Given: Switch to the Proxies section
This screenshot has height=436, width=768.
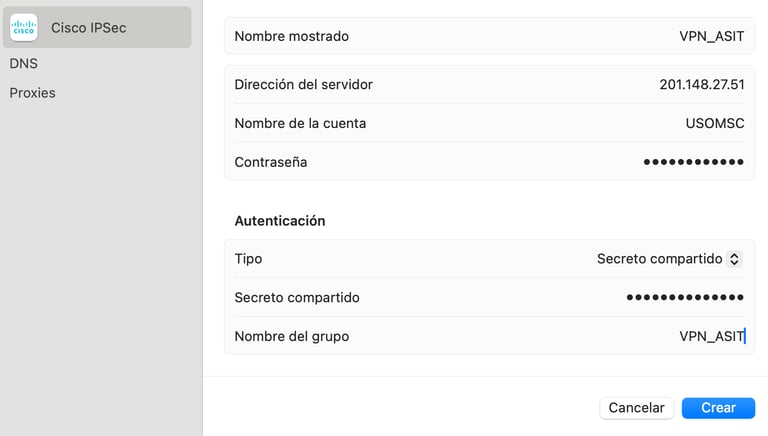Looking at the screenshot, I should (x=32, y=93).
